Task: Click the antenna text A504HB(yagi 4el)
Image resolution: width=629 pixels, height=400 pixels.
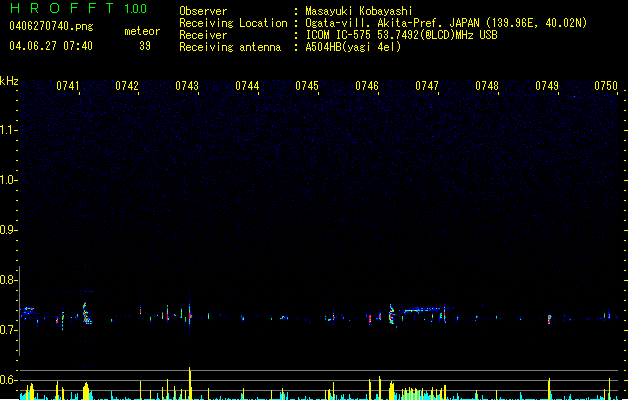Action: (353, 47)
